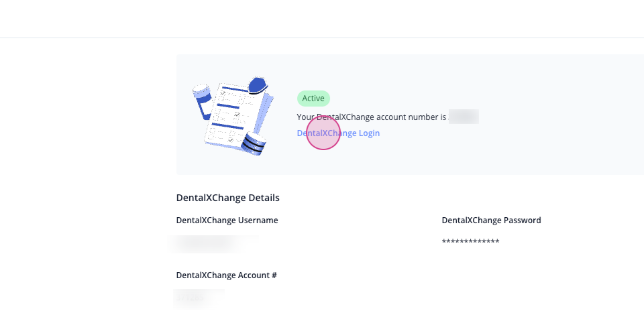The height and width of the screenshot is (313, 644).
Task: Click the account number sentence text
Action: coord(371,117)
